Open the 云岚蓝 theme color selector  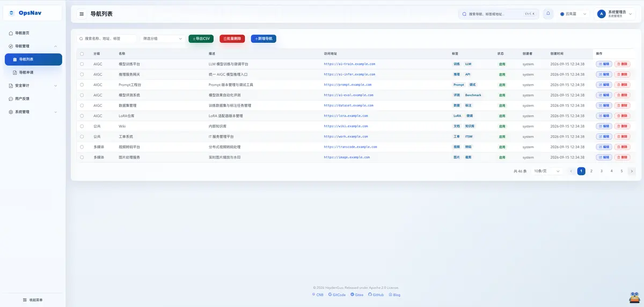(x=573, y=14)
